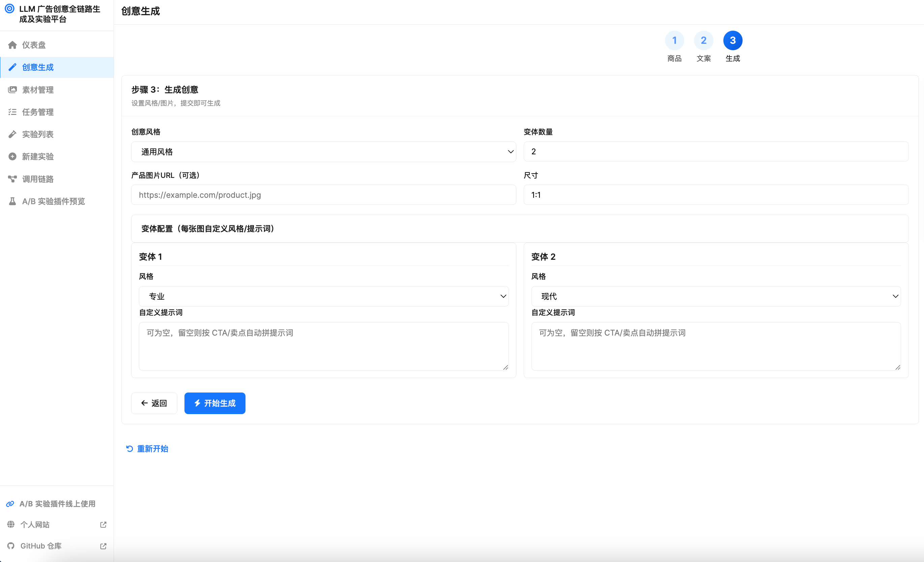This screenshot has height=562, width=924.
Task: Open 调用链路 in the sidebar
Action: tap(57, 179)
